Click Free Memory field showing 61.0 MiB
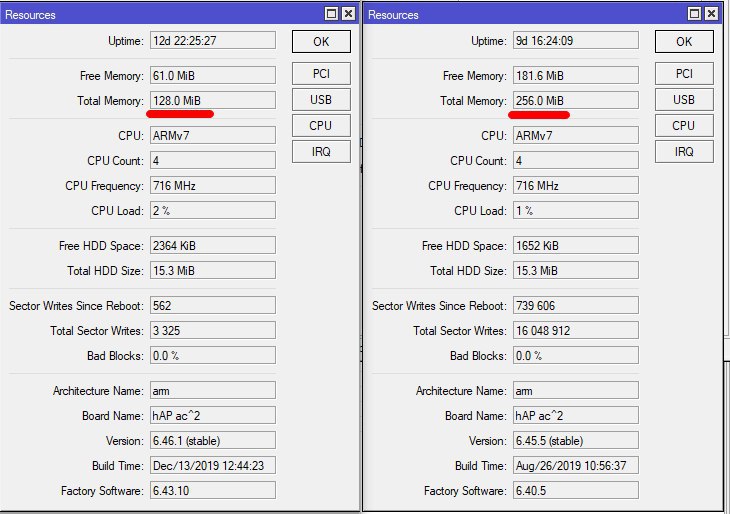Image resolution: width=730 pixels, height=514 pixels. click(x=213, y=75)
